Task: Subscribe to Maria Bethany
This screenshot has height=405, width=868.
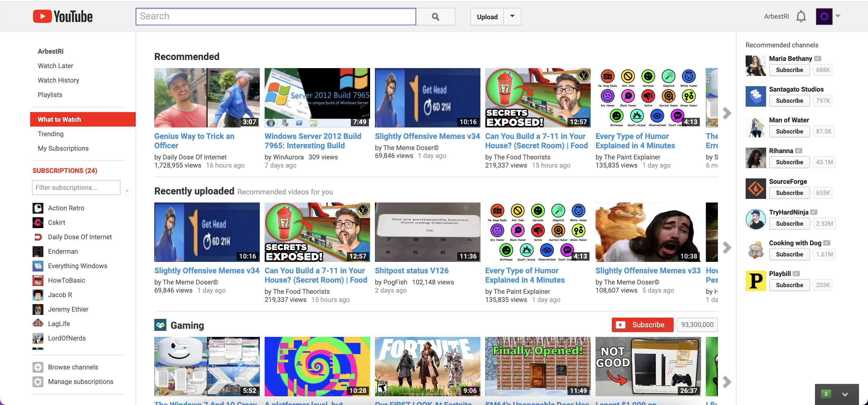Action: pos(789,70)
